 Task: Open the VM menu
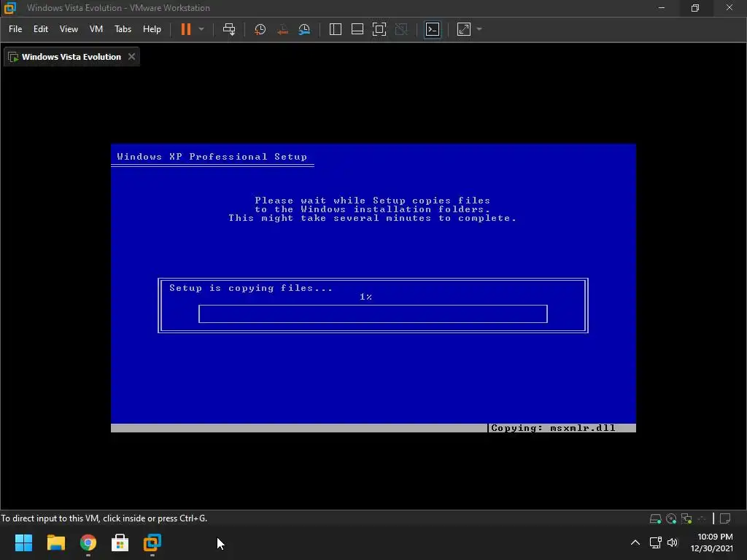click(x=96, y=29)
